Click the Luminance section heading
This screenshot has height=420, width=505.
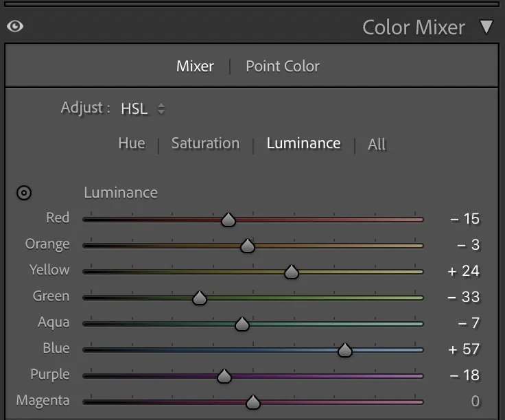point(121,193)
